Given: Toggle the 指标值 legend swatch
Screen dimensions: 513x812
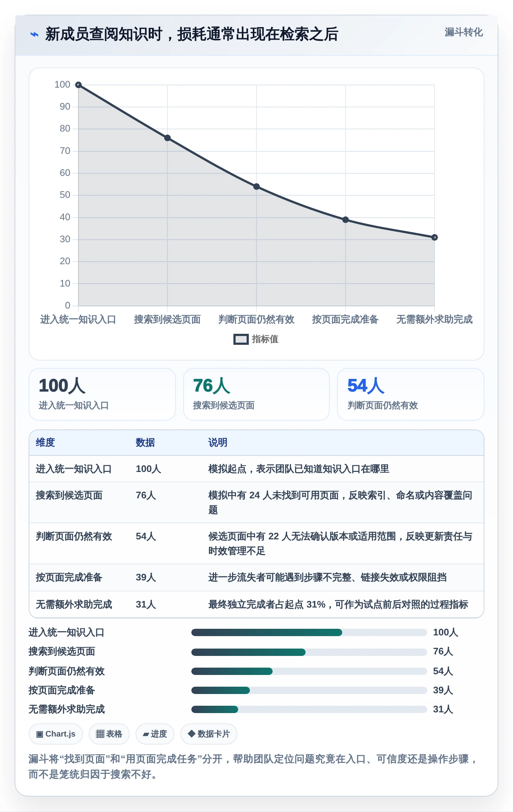Looking at the screenshot, I should point(241,339).
